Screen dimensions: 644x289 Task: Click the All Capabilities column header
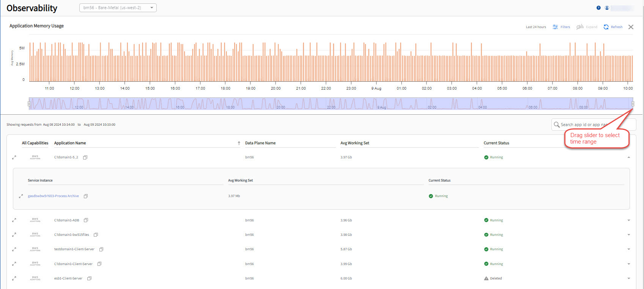coord(35,143)
